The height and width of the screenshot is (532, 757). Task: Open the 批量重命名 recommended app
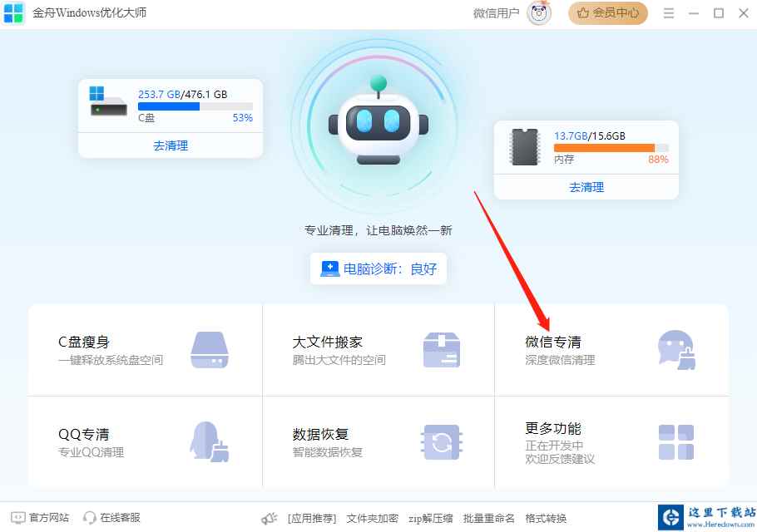tap(488, 519)
